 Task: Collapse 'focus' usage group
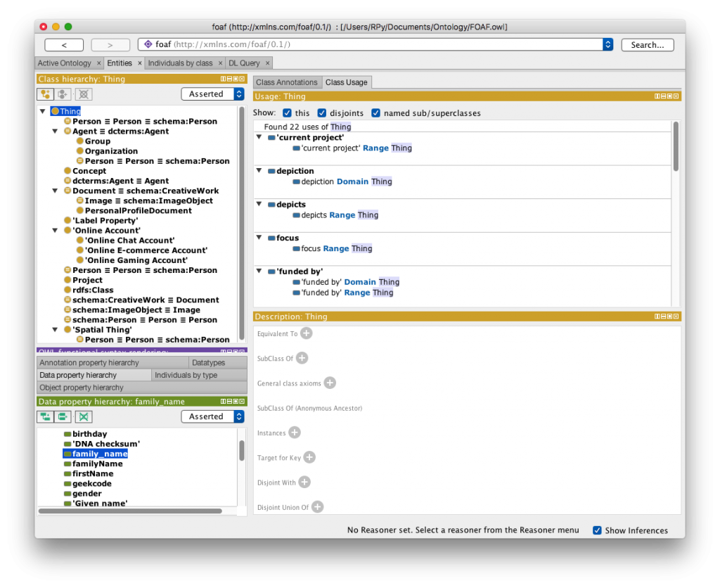coord(259,238)
